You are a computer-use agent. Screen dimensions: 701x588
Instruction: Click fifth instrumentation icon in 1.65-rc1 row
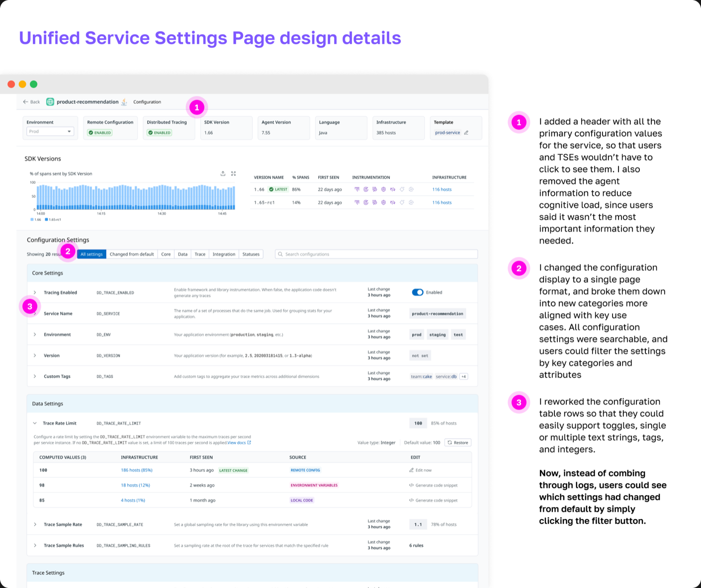[393, 202]
